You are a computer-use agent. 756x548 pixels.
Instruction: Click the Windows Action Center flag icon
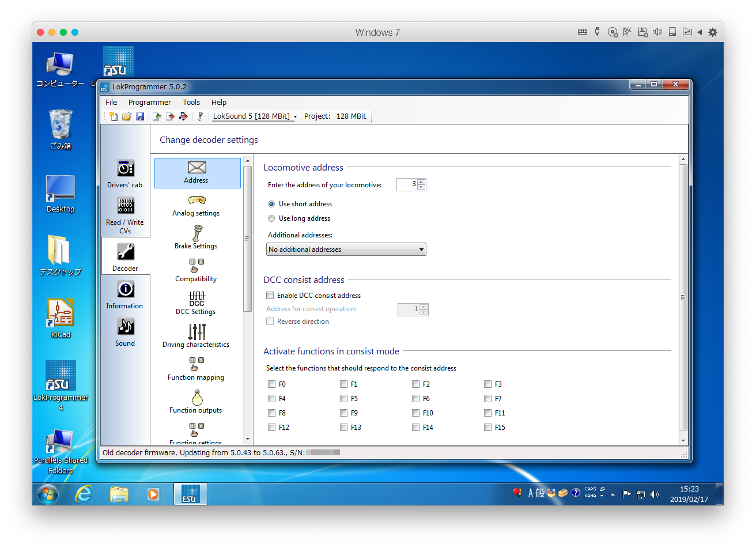coord(626,494)
